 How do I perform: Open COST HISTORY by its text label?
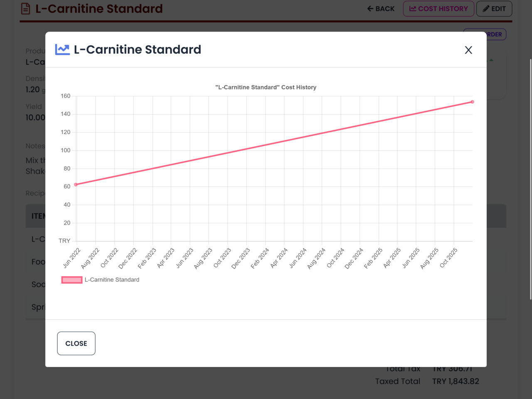pyautogui.click(x=443, y=9)
